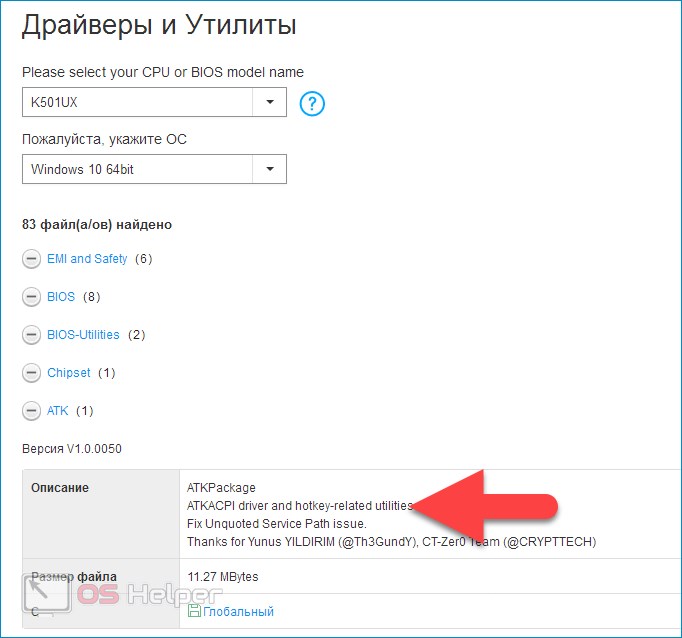Click the 11.27 MBytes file size value

(223, 577)
